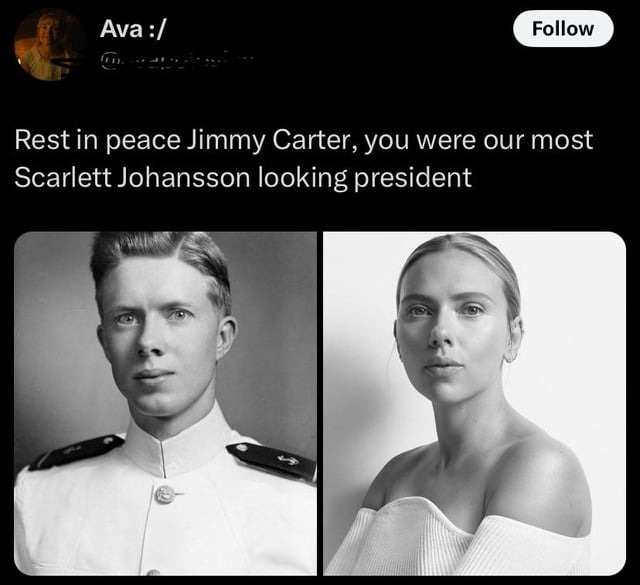640x585 pixels.
Task: Open the round profile avatar
Action: (50, 44)
